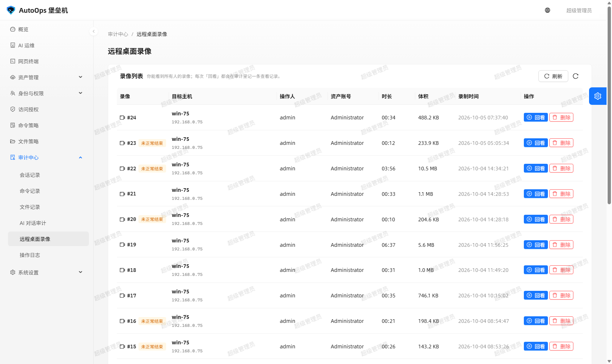This screenshot has width=612, height=364.
Task: Replay recording #18 with 回看
Action: pyautogui.click(x=535, y=270)
